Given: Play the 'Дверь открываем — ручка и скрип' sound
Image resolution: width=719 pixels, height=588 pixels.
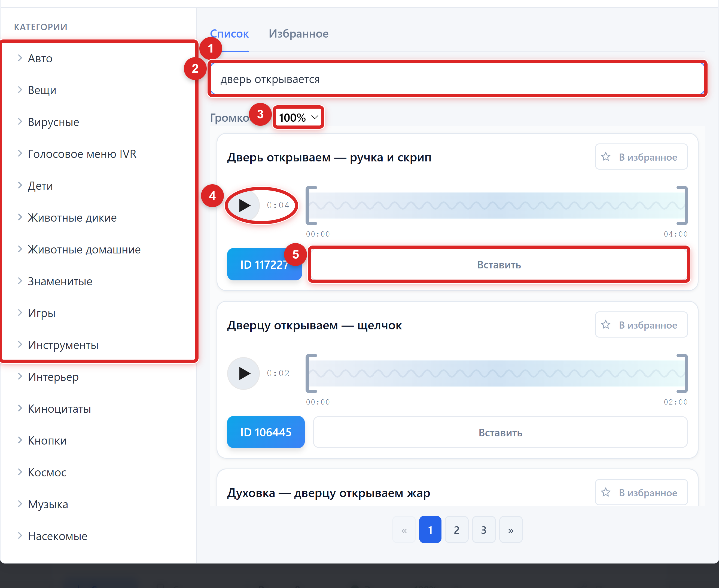Looking at the screenshot, I should [244, 205].
